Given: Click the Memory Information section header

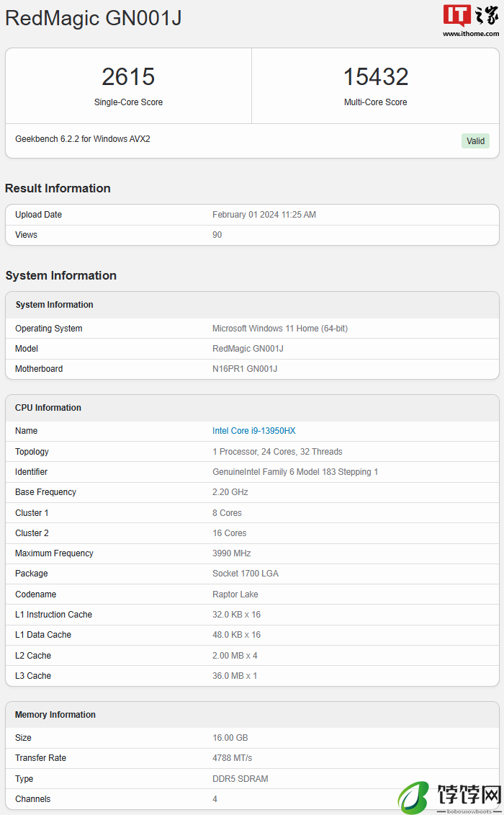Looking at the screenshot, I should (252, 715).
